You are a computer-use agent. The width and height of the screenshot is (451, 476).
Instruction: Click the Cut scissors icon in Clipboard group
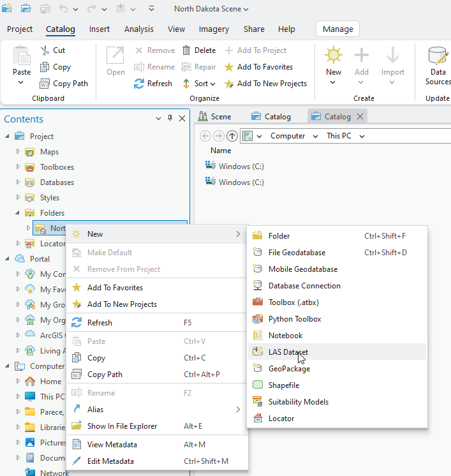[45, 50]
